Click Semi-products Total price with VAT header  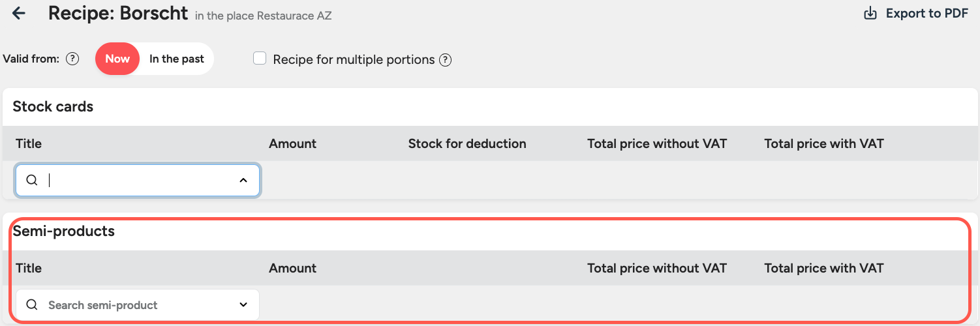(823, 268)
